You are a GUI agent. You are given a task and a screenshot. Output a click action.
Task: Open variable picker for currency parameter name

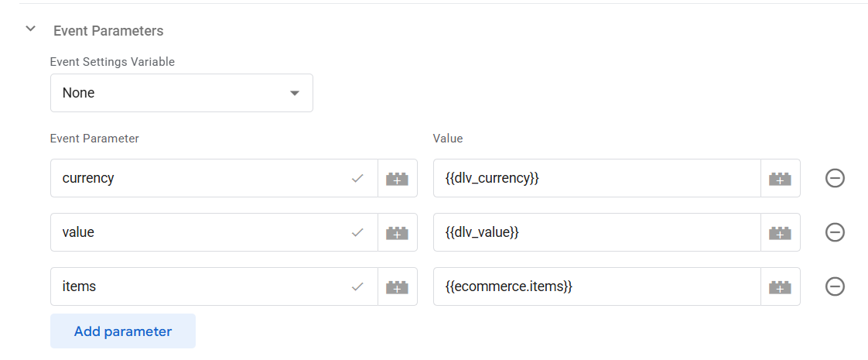click(397, 179)
